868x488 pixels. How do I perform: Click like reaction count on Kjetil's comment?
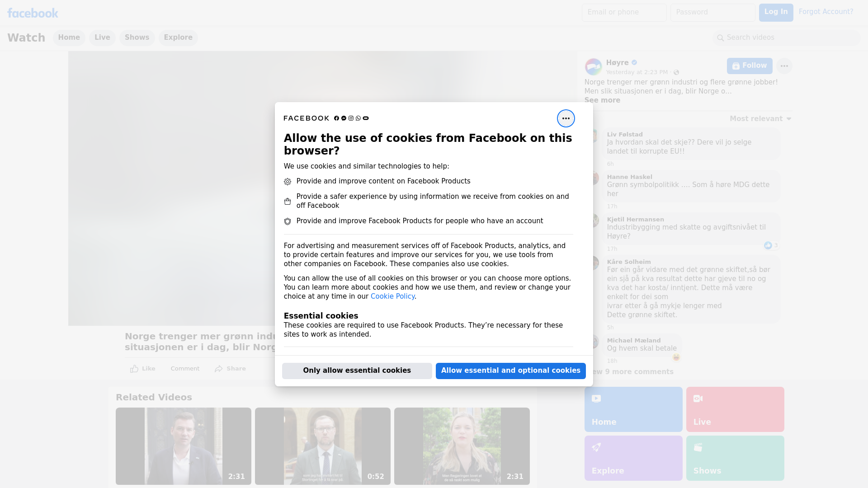pyautogui.click(x=771, y=245)
